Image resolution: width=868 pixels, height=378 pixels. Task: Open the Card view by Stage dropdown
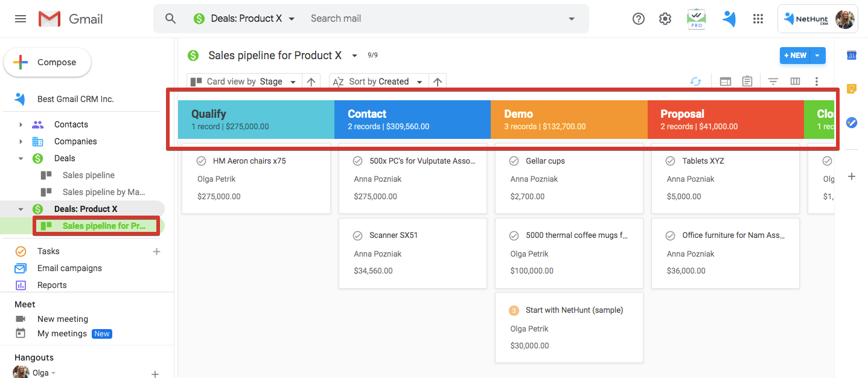(293, 82)
